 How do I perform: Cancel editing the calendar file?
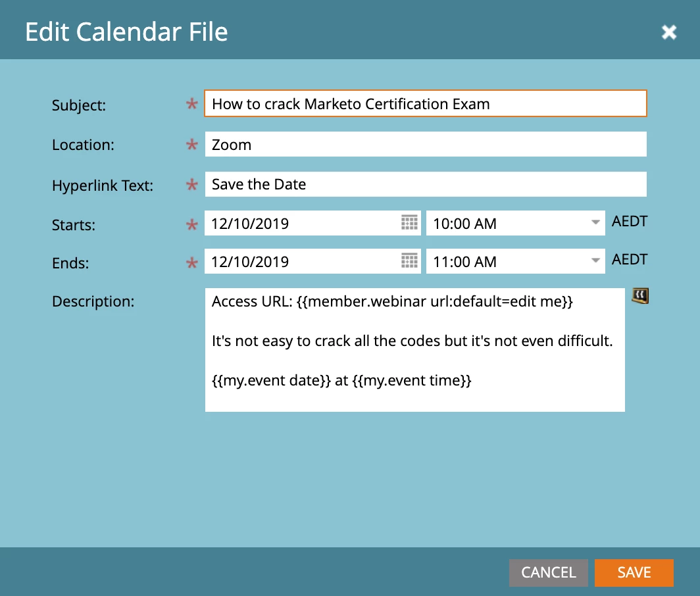point(548,572)
